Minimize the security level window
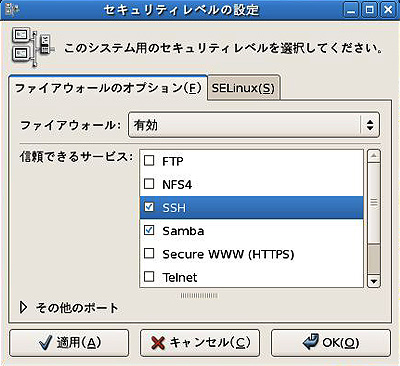Viewport: 400px width, 366px height. [351, 10]
